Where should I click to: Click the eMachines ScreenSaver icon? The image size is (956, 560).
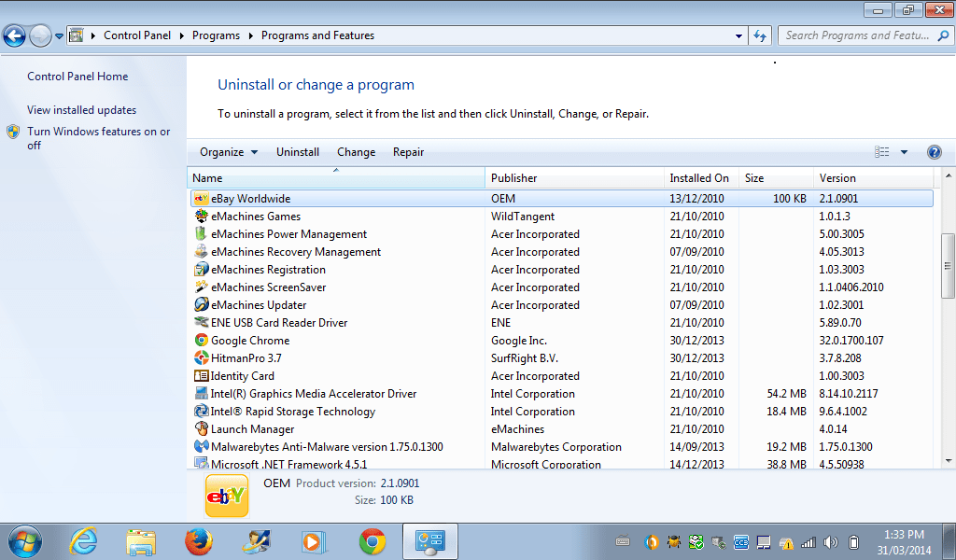(x=202, y=287)
